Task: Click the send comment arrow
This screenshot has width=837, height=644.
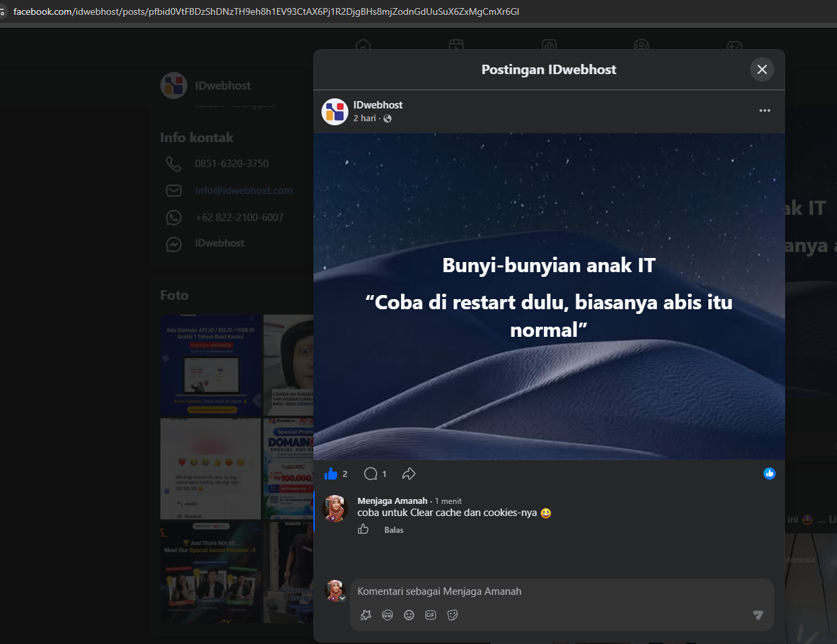Action: pos(758,614)
